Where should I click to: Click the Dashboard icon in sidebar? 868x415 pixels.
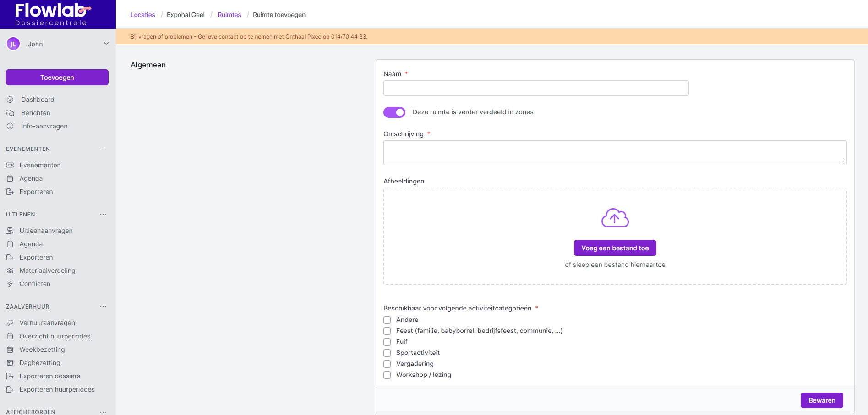coord(10,100)
